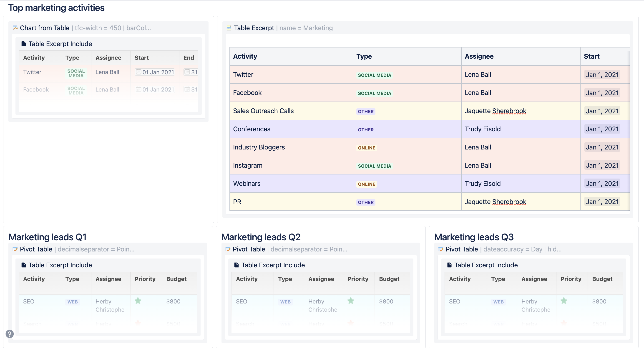Viewport: 644px width, 348px height.
Task: Click the Table Excerpt spreadsheet icon
Action: pos(229,28)
